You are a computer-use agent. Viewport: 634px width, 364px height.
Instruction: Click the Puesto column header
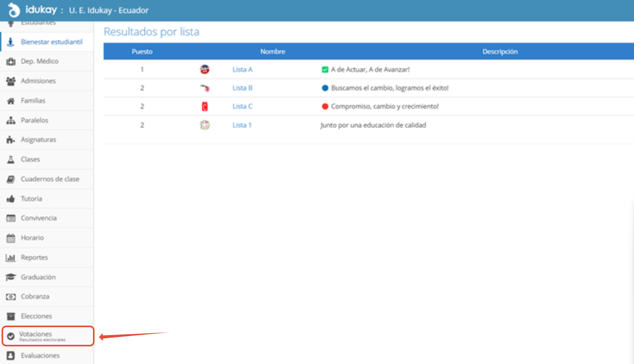[x=142, y=52]
